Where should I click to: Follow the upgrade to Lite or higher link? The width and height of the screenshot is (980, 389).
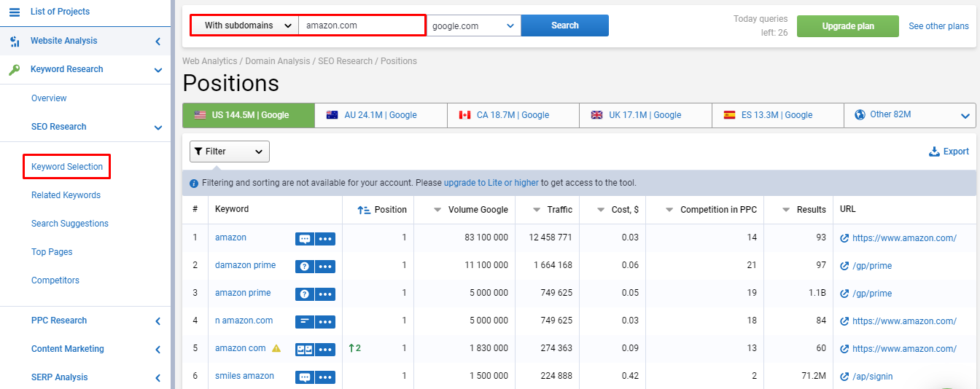[491, 183]
